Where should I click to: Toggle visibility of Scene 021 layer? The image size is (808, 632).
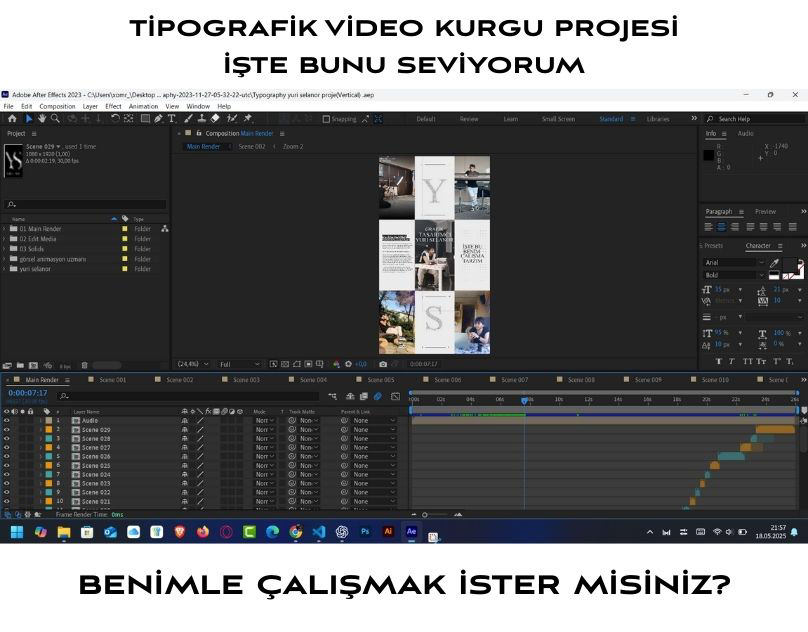pos(7,501)
